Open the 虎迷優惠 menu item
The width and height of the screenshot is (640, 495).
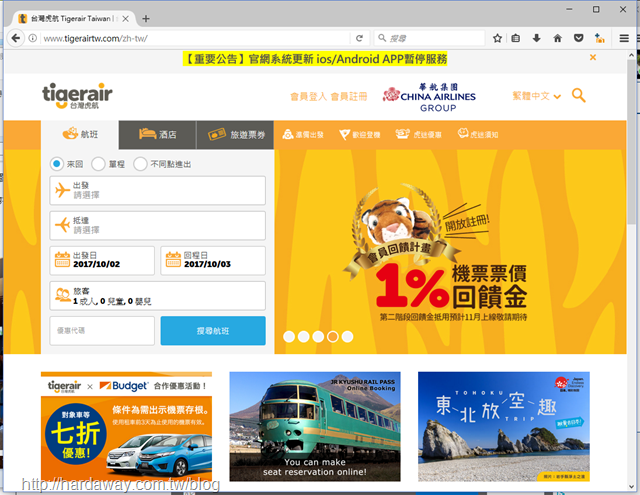pyautogui.click(x=418, y=134)
